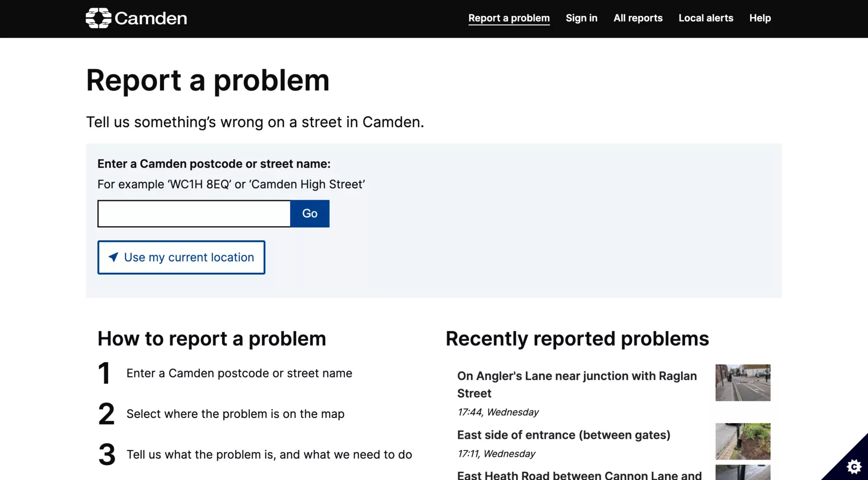Open the Help page
868x480 pixels.
click(x=759, y=18)
